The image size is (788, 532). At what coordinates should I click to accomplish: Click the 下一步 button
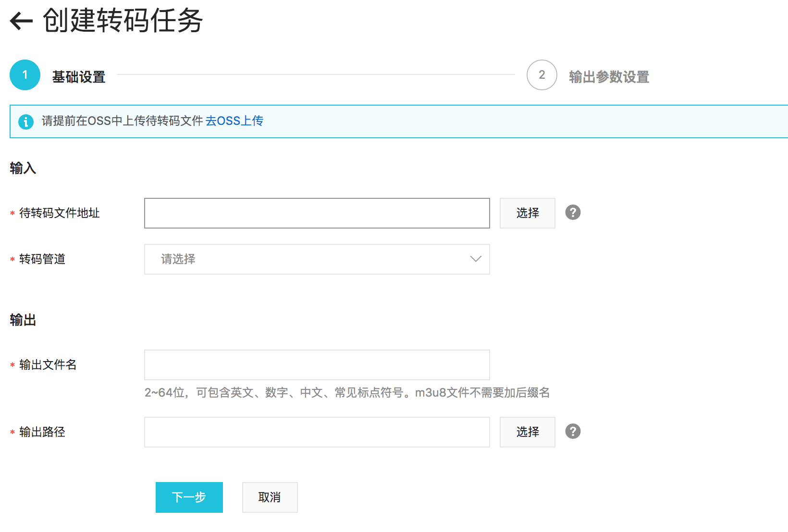click(x=189, y=497)
